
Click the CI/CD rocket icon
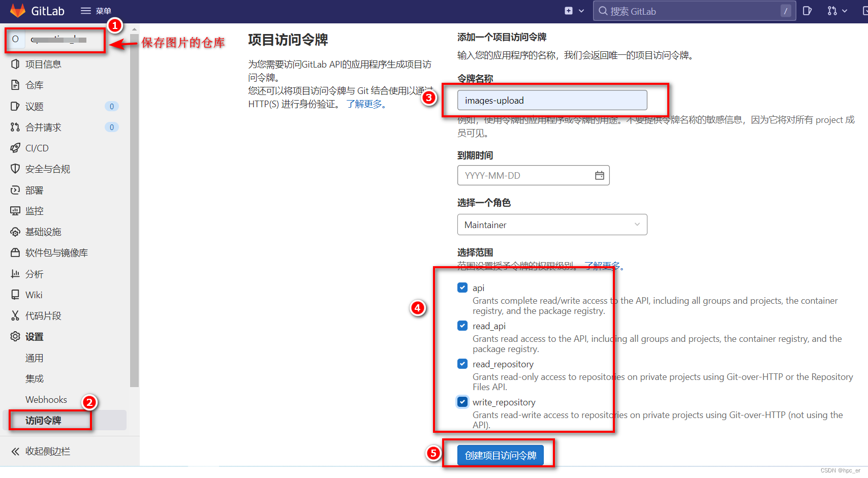15,148
